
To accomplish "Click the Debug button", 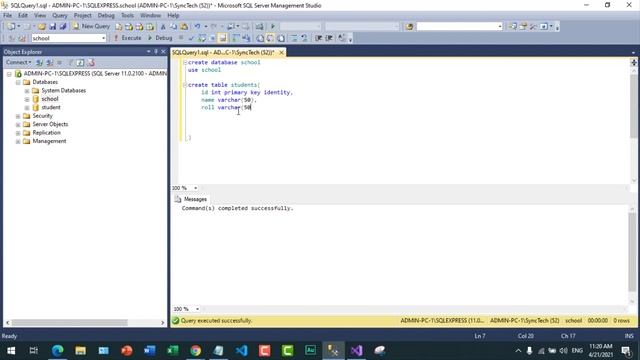I will (160, 38).
